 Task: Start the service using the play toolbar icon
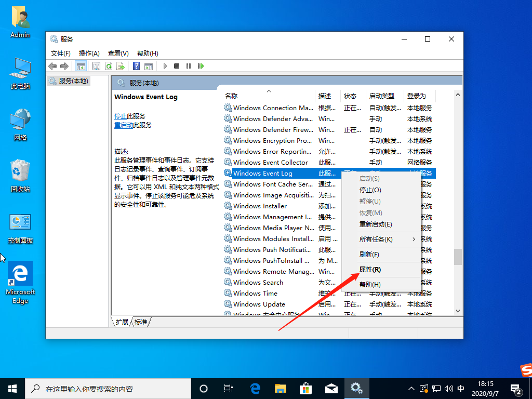pyautogui.click(x=165, y=66)
